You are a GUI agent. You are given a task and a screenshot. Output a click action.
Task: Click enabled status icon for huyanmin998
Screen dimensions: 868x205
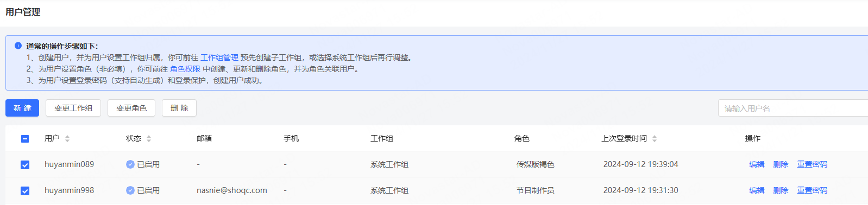point(130,190)
